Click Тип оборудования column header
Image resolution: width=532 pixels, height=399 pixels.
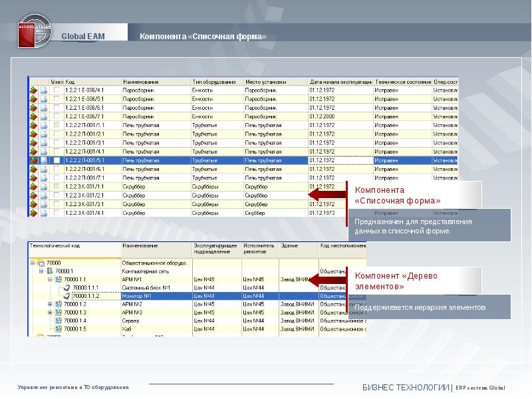point(214,82)
